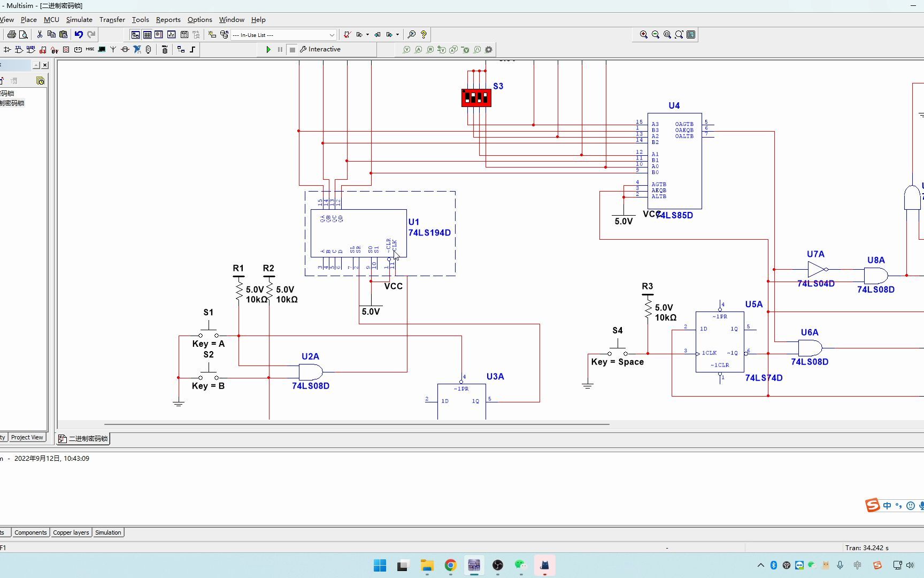Open the Windows Start button
924x578 pixels.
[380, 565]
